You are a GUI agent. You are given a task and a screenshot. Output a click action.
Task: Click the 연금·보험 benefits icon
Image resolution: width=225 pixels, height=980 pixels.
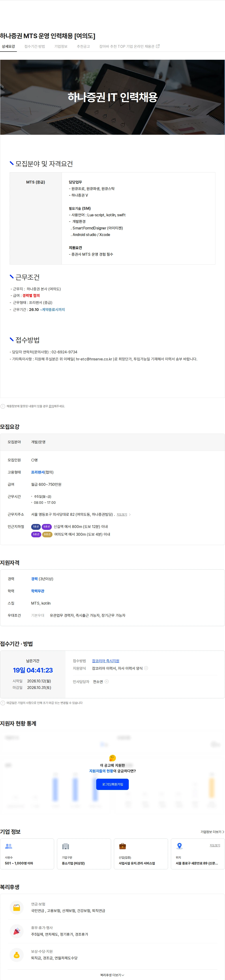[17, 908]
